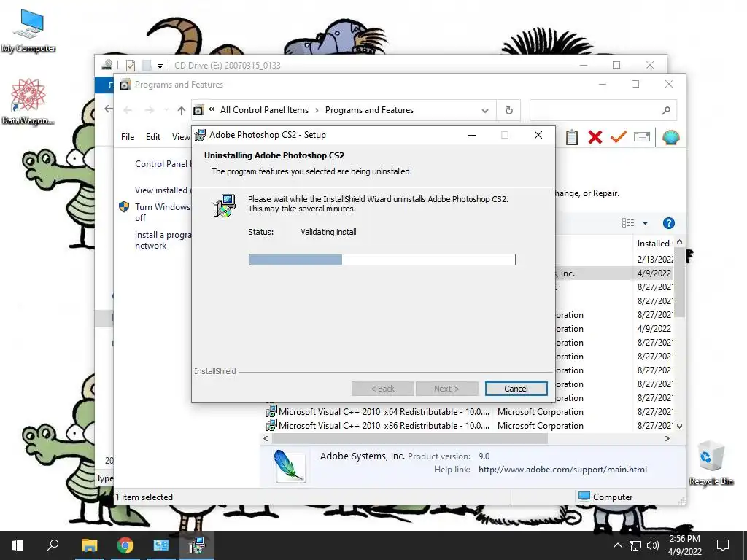Launch Google Chrome from taskbar

tap(125, 545)
